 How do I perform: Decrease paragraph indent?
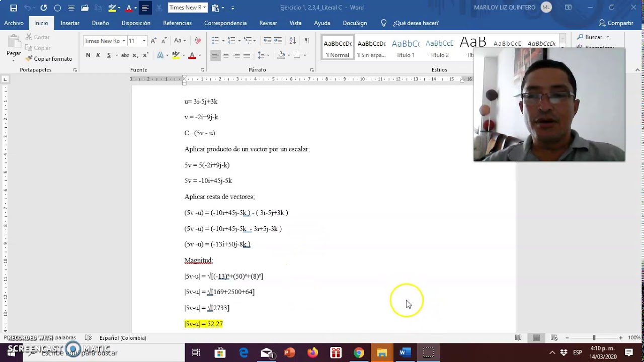pyautogui.click(x=267, y=41)
